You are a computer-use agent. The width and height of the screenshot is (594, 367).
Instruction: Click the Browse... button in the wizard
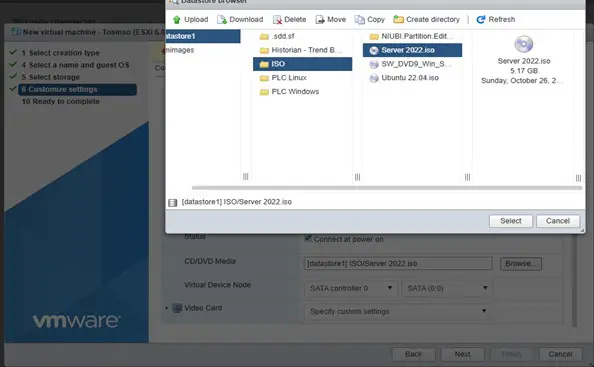click(521, 264)
